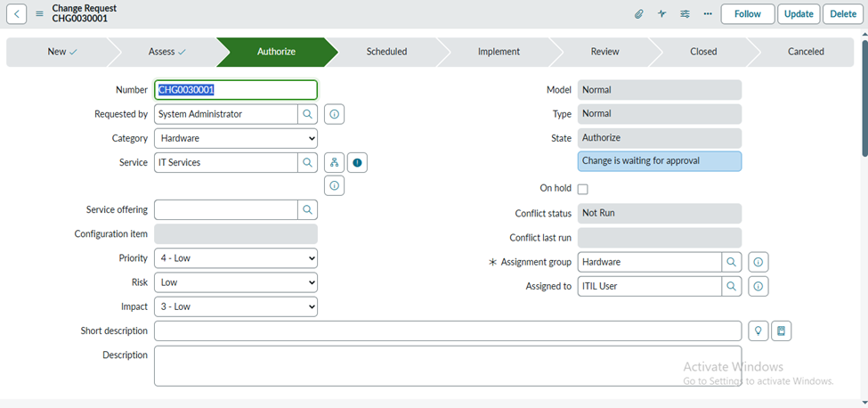Click the personalize form settings icon
Screen dimensions: 868x408
[685, 14]
